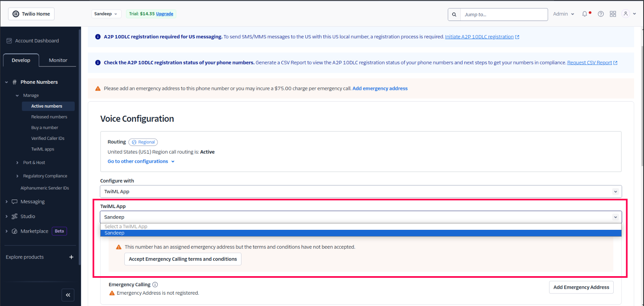644x306 pixels.
Task: Click the Marketplace icon in sidebar
Action: point(15,231)
